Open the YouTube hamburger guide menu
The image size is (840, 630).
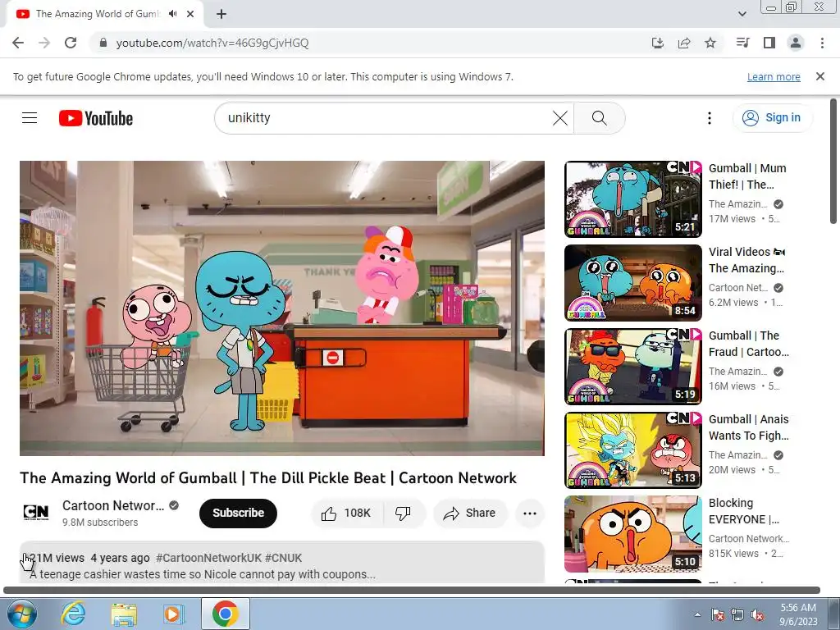click(30, 117)
